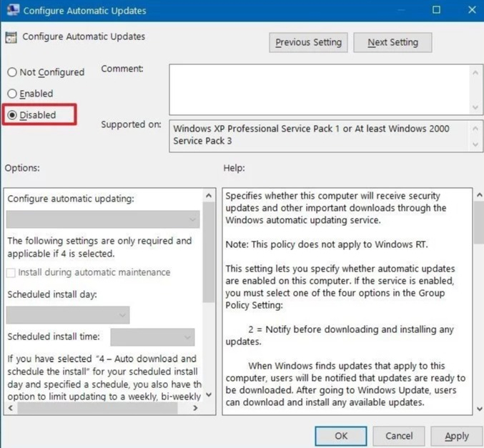484x448 pixels.
Task: Click Supported on box scroll up arrow
Action: coord(475,128)
